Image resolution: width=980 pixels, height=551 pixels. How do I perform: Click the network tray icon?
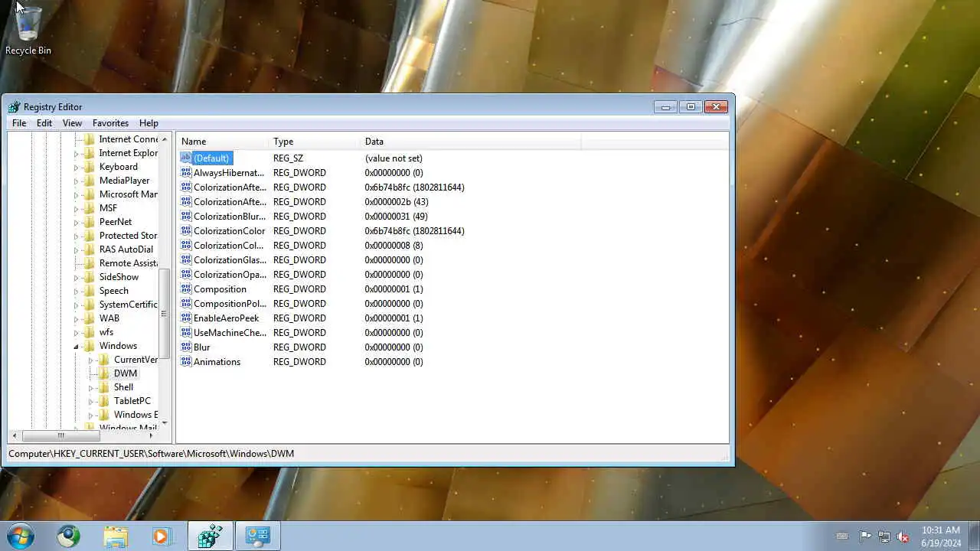coord(884,536)
